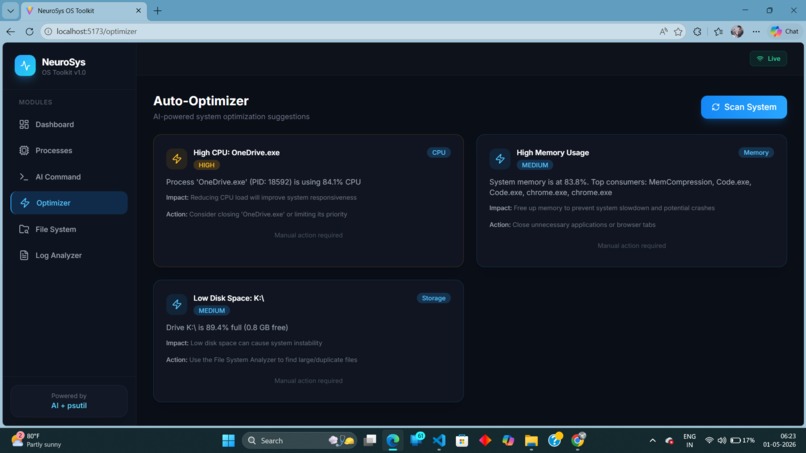Add page to favorites star icon

click(x=679, y=31)
